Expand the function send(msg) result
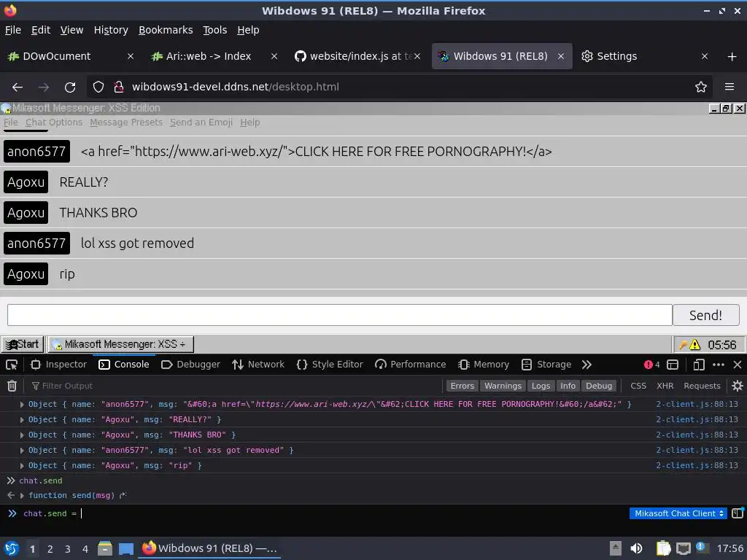The height and width of the screenshot is (560, 747). 22,496
